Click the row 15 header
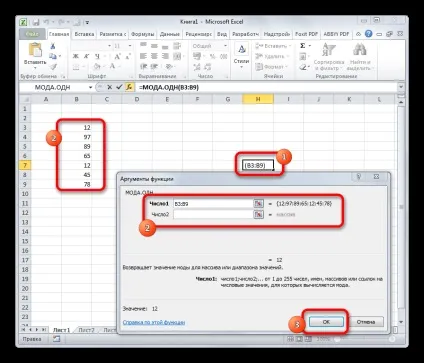 pyautogui.click(x=25, y=241)
